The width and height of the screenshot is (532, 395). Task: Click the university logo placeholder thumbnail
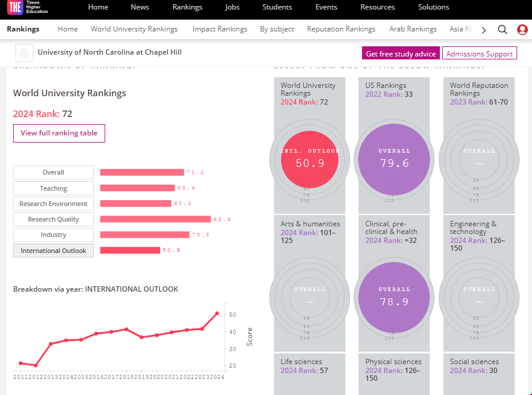pos(24,53)
